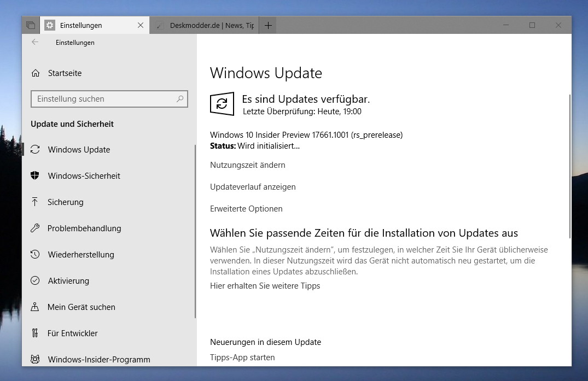Viewport: 588px width, 381px height.
Task: Click the Status: Wird initialisiert text
Action: 255,146
